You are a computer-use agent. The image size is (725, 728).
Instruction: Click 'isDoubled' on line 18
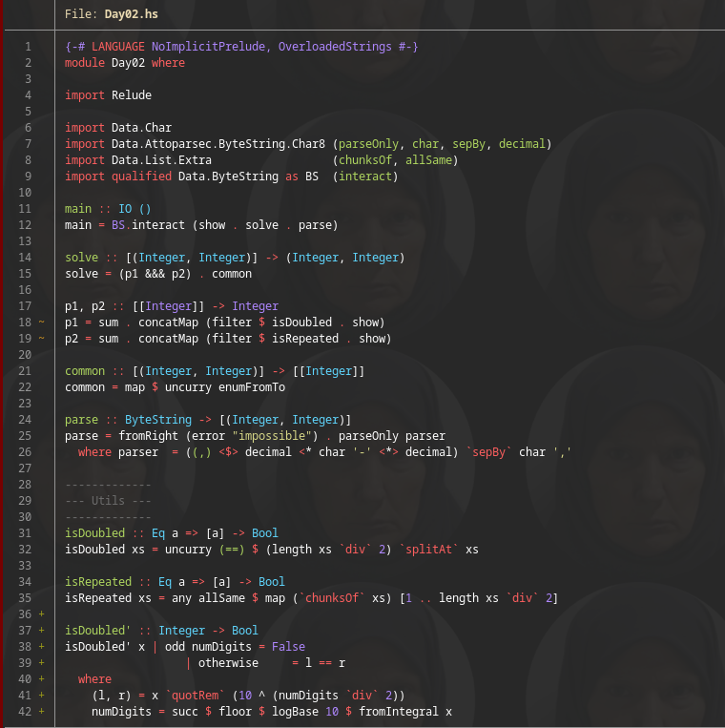pyautogui.click(x=301, y=322)
